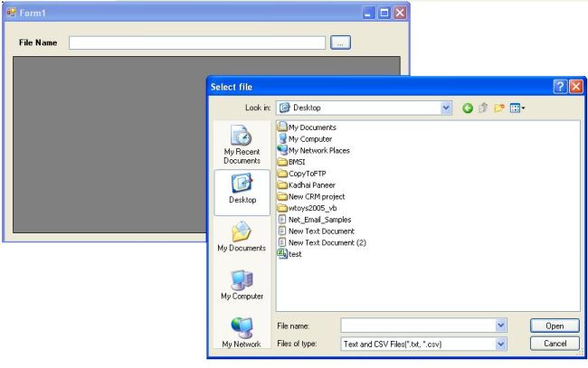588x368 pixels.
Task: Click the Form1 window title icon
Action: pos(12,13)
